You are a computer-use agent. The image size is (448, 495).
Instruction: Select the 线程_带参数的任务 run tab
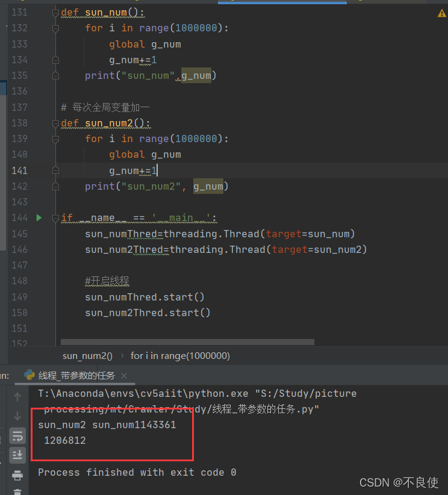pos(76,376)
